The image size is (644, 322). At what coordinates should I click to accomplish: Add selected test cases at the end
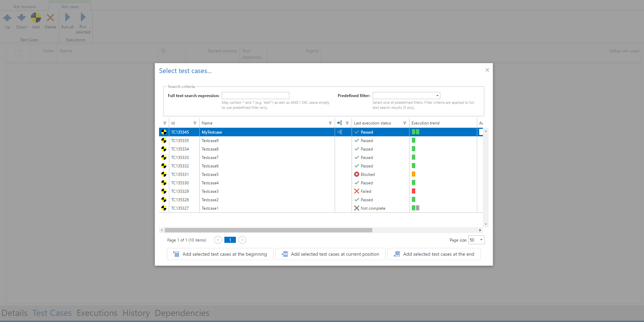pos(434,254)
